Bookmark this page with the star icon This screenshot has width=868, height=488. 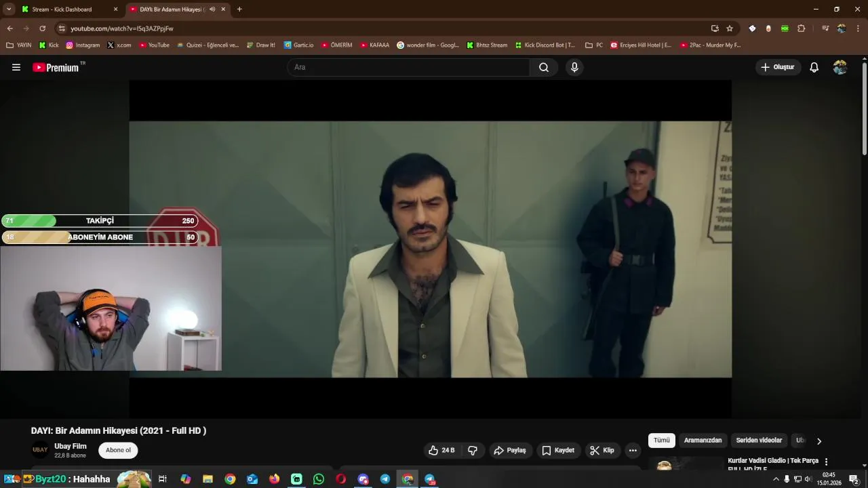tap(730, 28)
